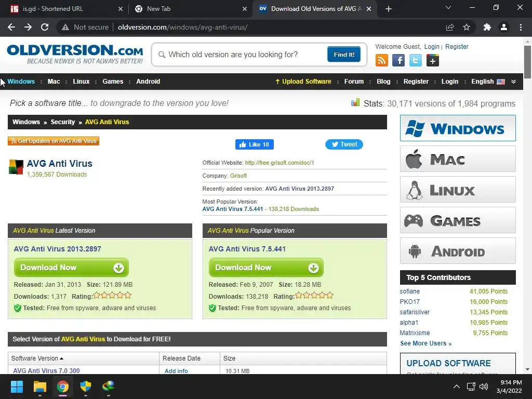Viewport: 532px width, 399px height.
Task: Click the page vertical scrollbar thumb
Action: coord(527,62)
